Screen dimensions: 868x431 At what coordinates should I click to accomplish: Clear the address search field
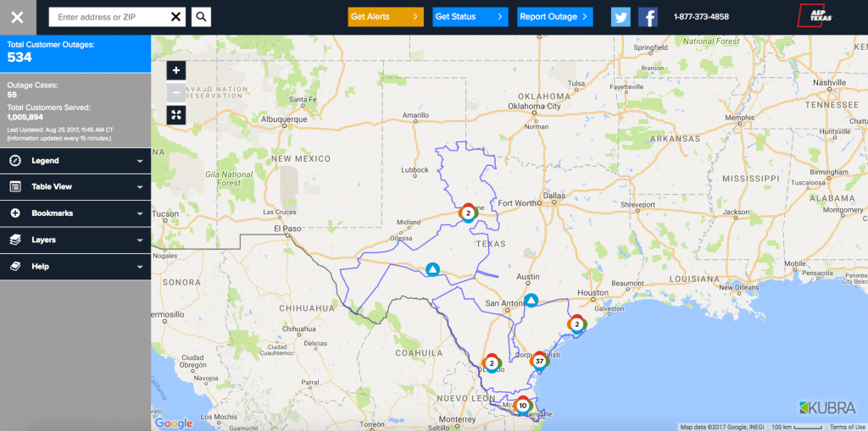(175, 16)
